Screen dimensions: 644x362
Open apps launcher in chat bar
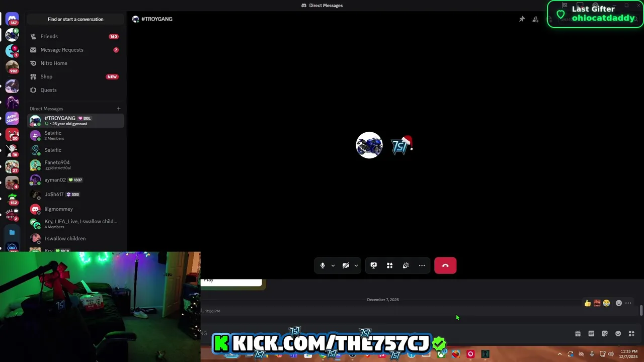(631, 333)
